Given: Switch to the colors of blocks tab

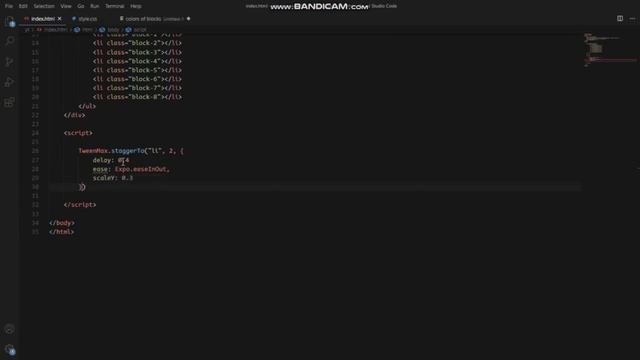Looking at the screenshot, I should (x=143, y=19).
